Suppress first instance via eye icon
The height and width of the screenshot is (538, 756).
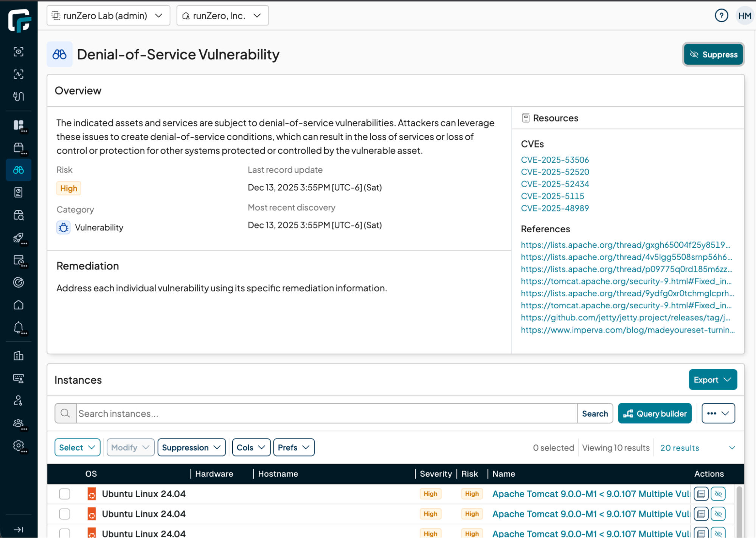[x=718, y=494]
